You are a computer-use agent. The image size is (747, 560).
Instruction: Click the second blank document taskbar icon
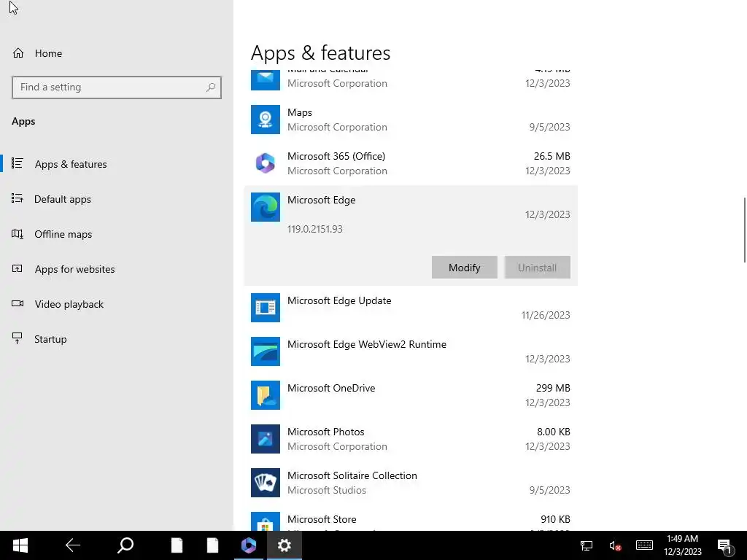(212, 545)
